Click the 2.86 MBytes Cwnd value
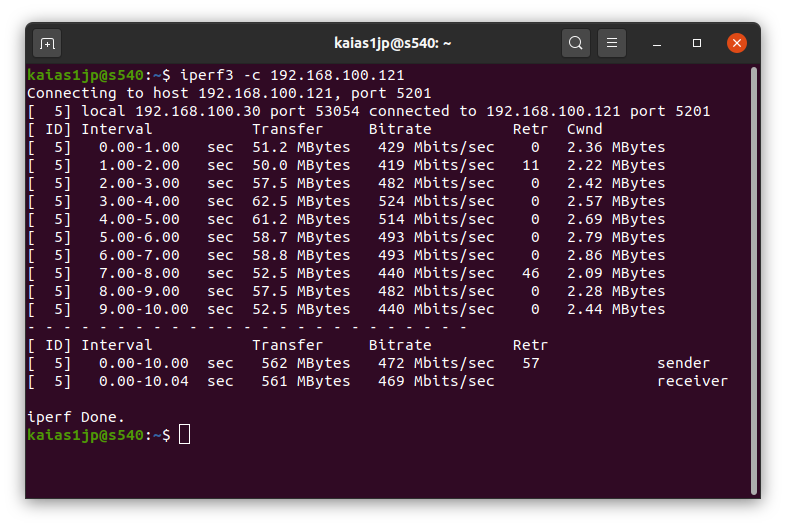The height and width of the screenshot is (527, 786). [x=616, y=255]
